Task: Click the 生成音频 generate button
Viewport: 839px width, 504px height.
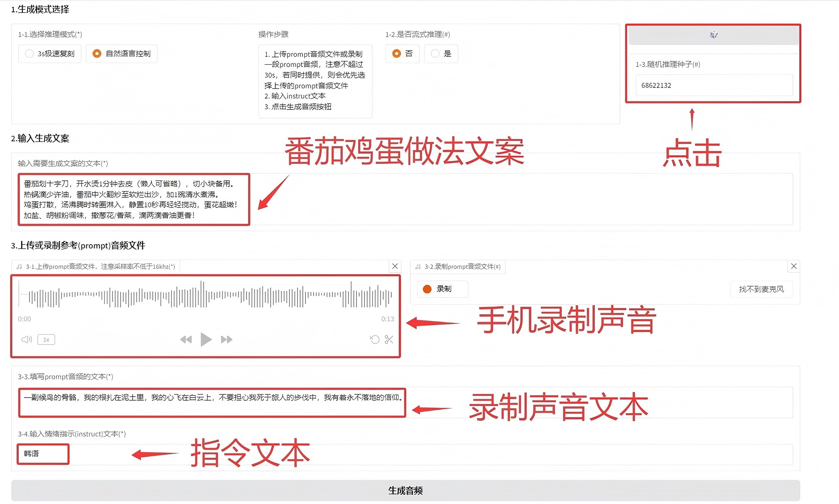Action: click(406, 491)
